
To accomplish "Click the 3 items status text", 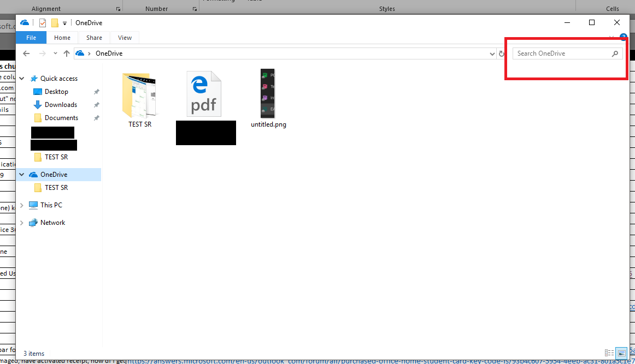I will click(x=34, y=354).
